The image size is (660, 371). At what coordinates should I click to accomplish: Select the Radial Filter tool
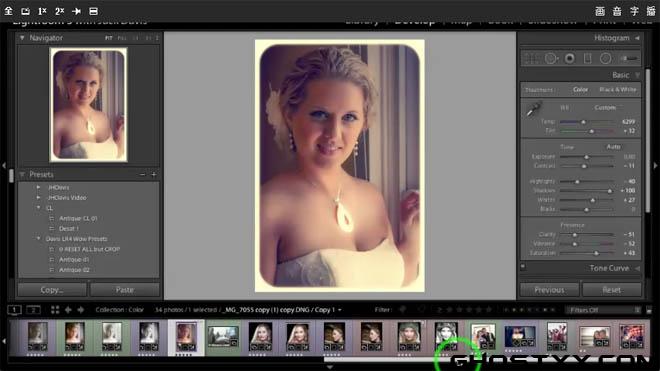[605, 59]
